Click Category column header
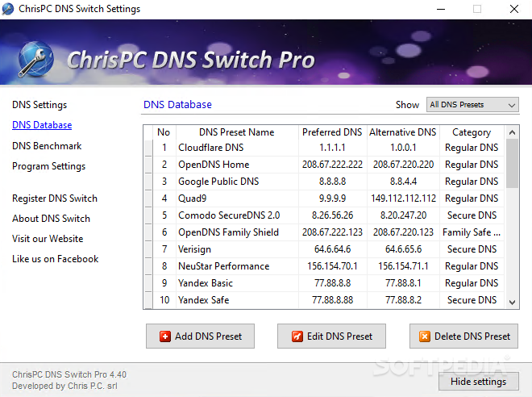Viewport: 532px width, 397px height. 472,132
